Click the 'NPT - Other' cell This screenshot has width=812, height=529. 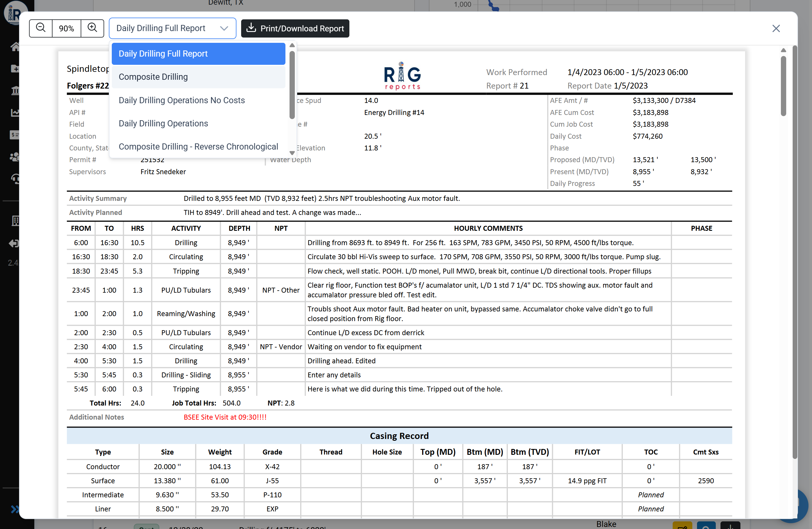(281, 290)
